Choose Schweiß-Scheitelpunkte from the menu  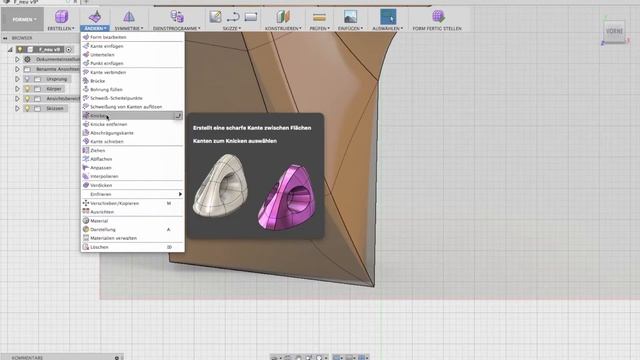(x=133, y=98)
